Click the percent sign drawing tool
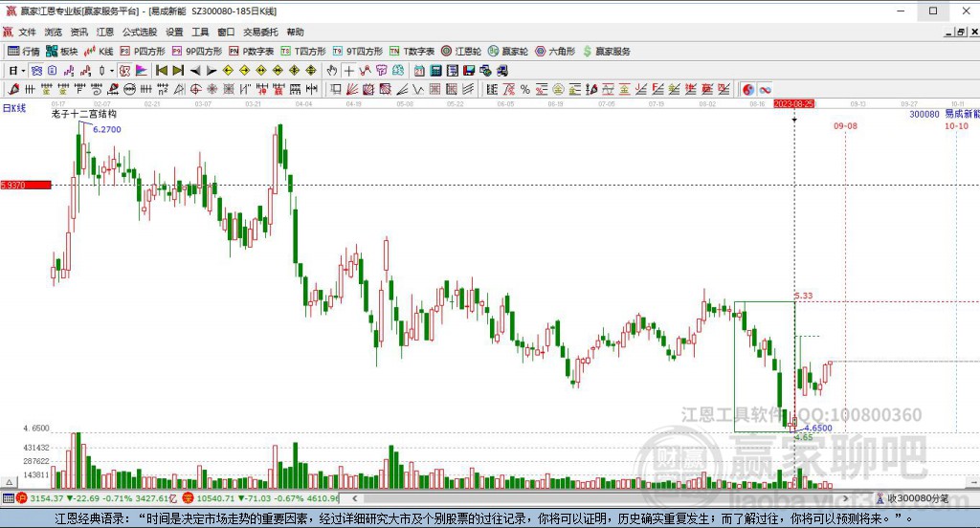This screenshot has height=528, width=980. tap(525, 89)
